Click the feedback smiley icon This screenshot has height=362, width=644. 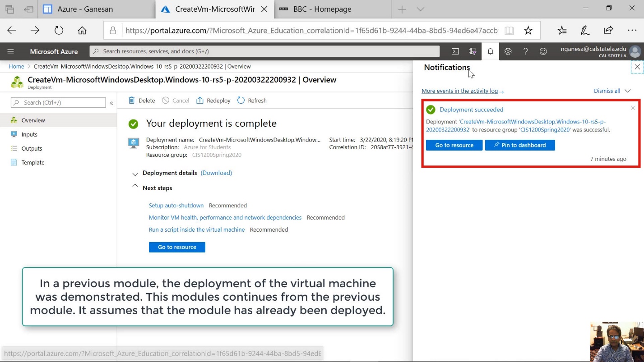(543, 51)
